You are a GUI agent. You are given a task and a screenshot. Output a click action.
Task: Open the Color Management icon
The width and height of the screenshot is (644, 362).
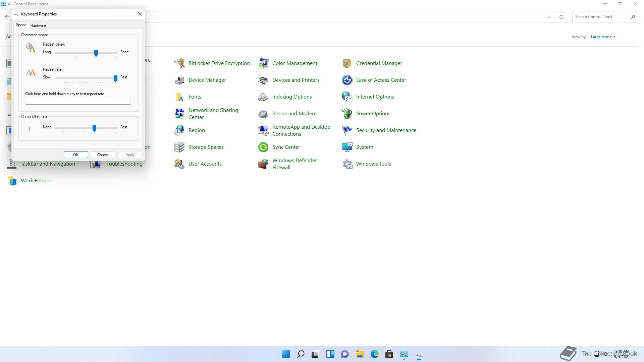[263, 63]
